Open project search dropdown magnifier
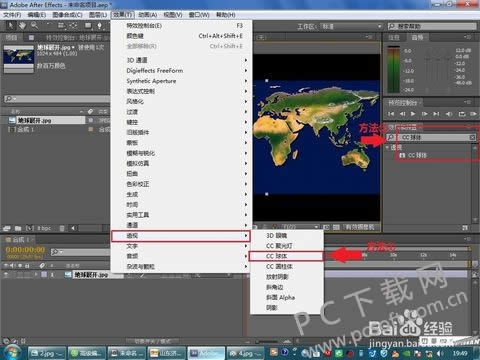This screenshot has height=360, width=480. 10,99
